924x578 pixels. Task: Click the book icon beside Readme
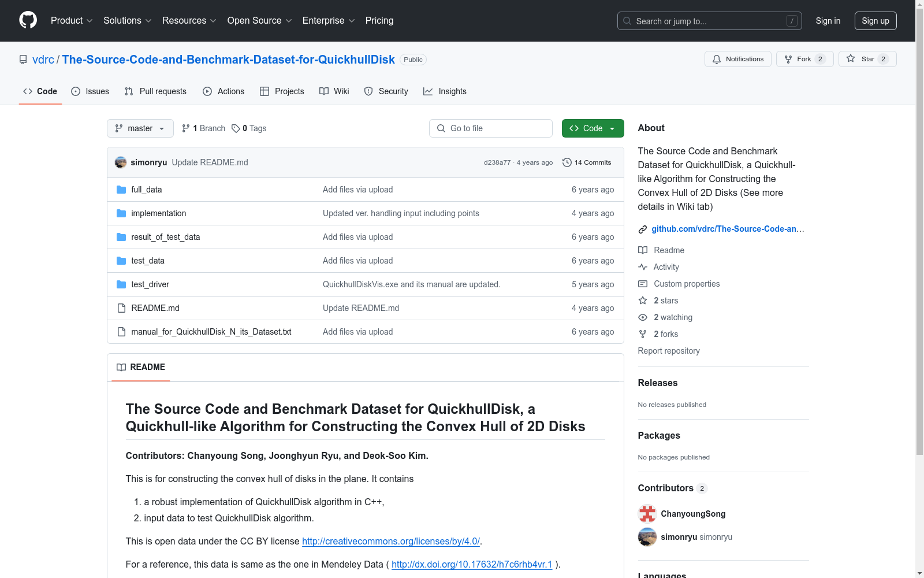(x=643, y=250)
